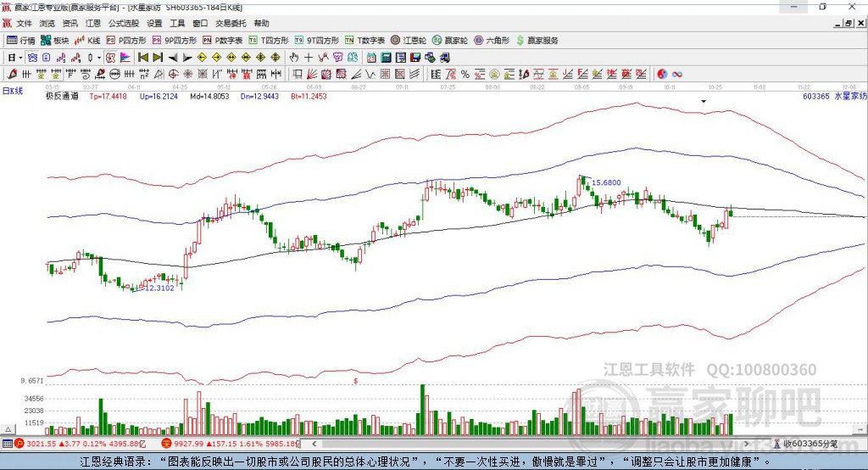
Task: Click the 收603365分笔 status item
Action: click(x=805, y=444)
